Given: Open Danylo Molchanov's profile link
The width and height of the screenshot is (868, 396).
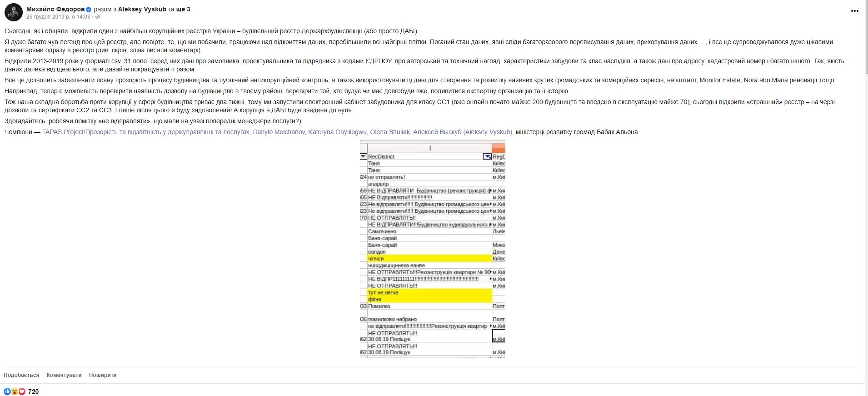Looking at the screenshot, I should point(279,132).
